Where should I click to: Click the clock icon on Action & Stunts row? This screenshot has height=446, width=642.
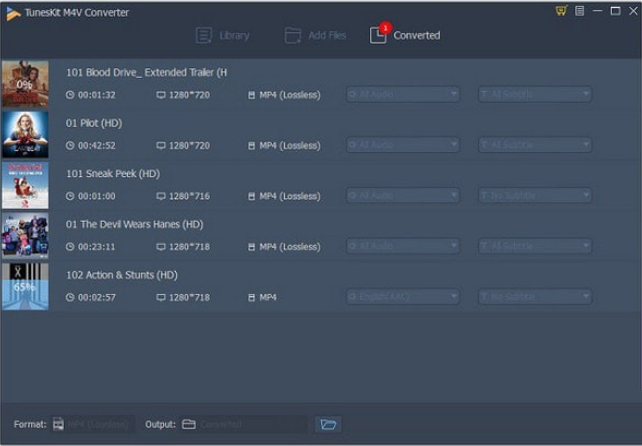70,297
